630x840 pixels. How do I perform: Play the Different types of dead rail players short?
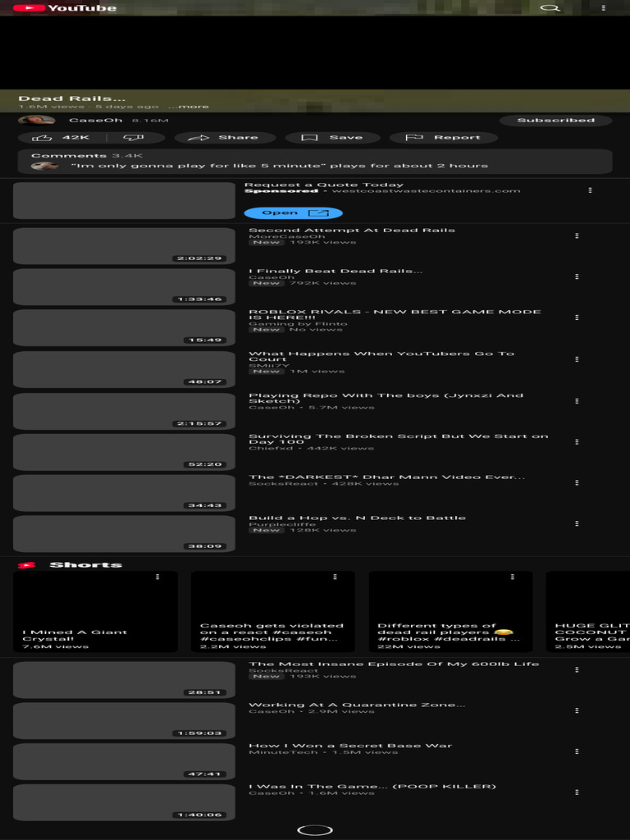pyautogui.click(x=450, y=611)
